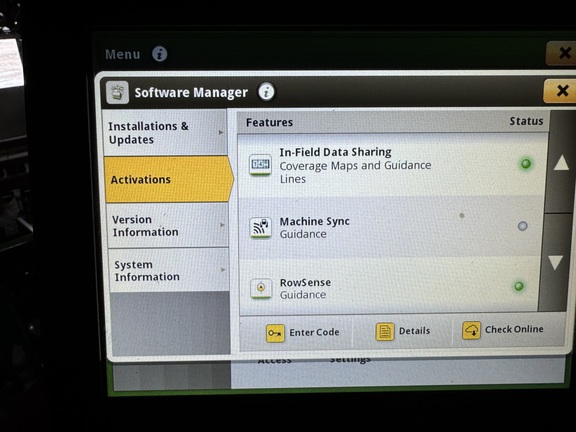
Task: Select the Activations tab
Action: coord(168,179)
